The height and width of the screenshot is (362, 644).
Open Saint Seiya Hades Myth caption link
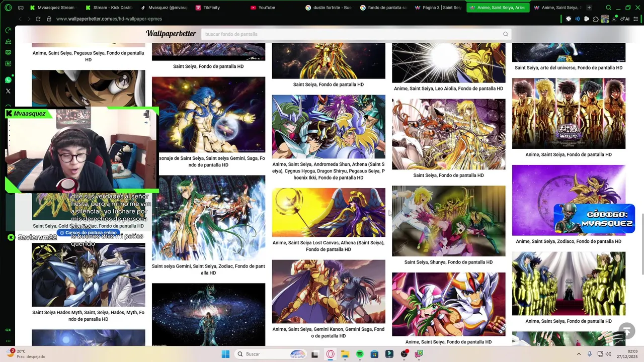[x=88, y=316]
